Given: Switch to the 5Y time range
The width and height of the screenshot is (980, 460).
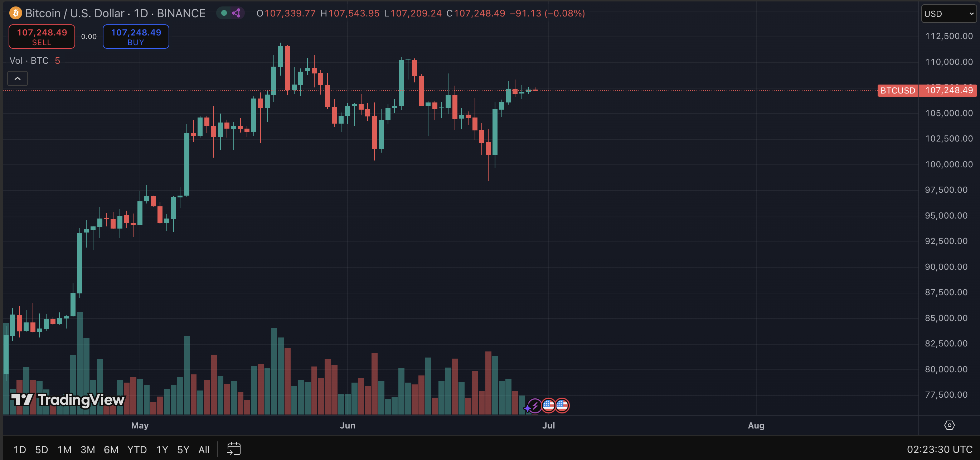Looking at the screenshot, I should 183,450.
